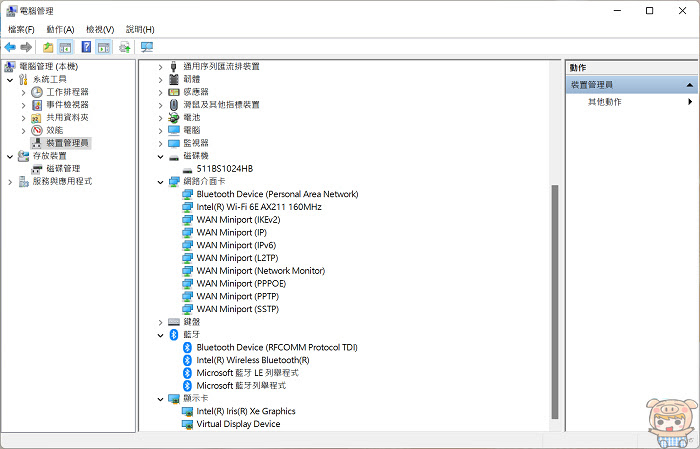Toggle the show/hide action pane icon
The width and height of the screenshot is (700, 449).
(104, 47)
